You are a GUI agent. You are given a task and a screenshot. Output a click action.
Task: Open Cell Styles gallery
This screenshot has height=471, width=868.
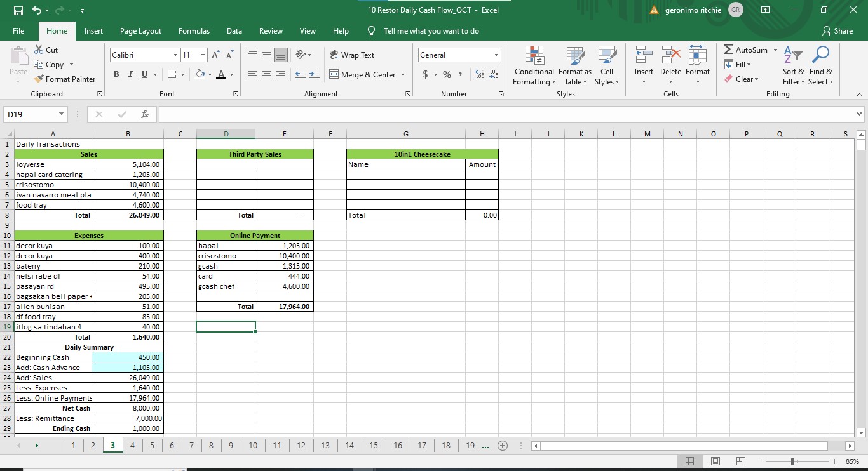tap(607, 66)
